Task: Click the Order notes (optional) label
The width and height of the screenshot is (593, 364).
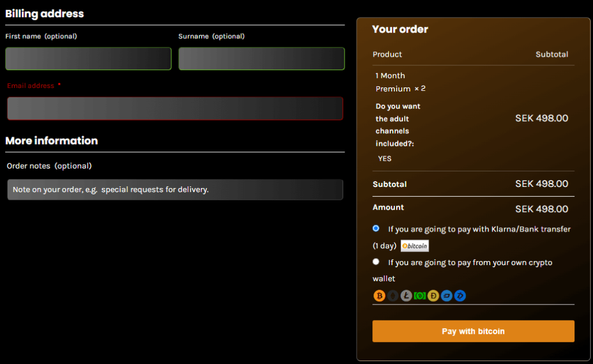Action: click(x=49, y=166)
